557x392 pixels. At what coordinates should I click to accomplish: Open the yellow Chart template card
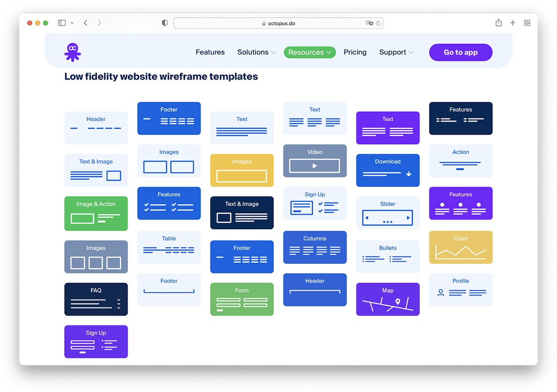click(461, 248)
